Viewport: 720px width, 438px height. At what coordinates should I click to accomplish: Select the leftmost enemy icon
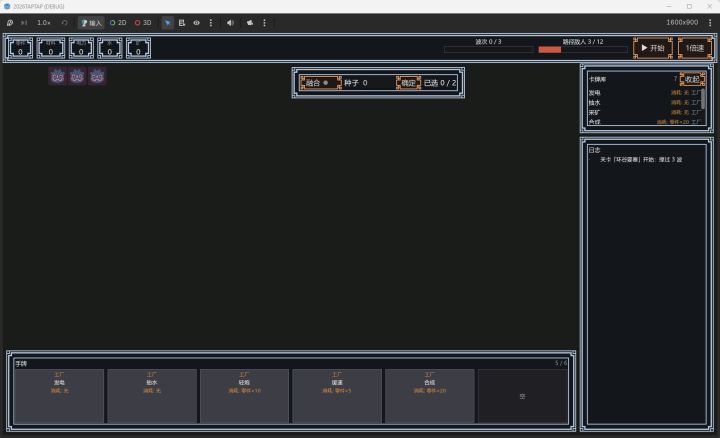(x=57, y=76)
